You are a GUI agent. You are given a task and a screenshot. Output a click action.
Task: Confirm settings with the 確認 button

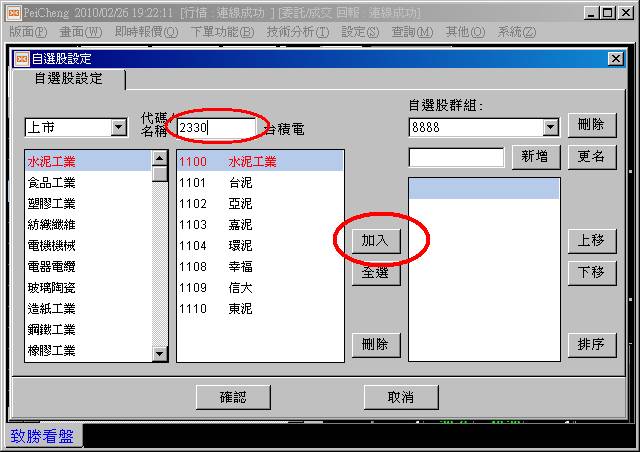[233, 397]
